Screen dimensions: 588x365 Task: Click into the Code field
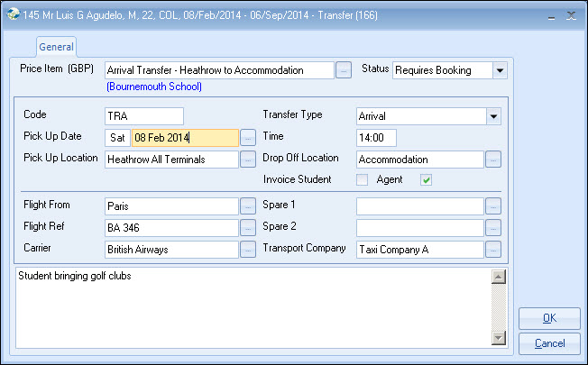point(143,116)
